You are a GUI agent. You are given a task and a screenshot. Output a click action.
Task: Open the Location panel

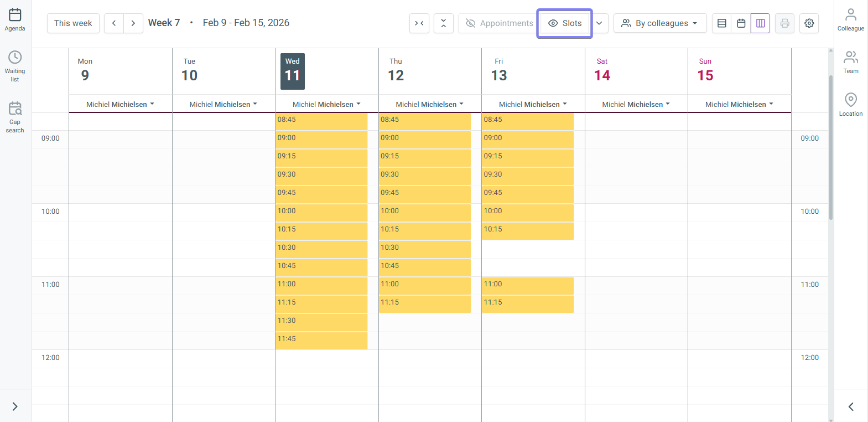pos(850,105)
